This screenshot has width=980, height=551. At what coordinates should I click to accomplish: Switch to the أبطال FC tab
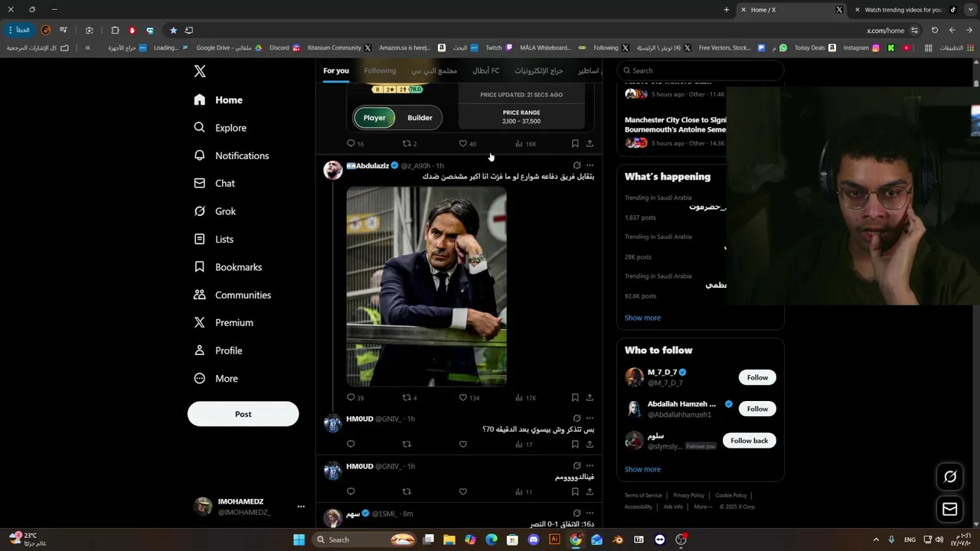(x=485, y=70)
